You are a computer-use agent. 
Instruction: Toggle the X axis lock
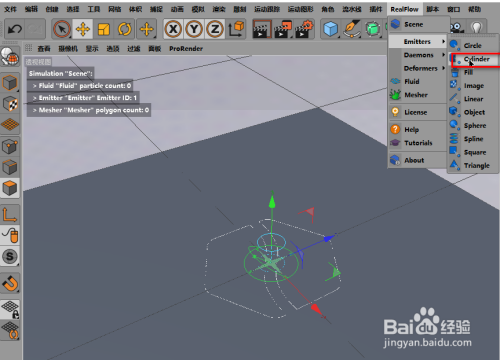coord(173,29)
